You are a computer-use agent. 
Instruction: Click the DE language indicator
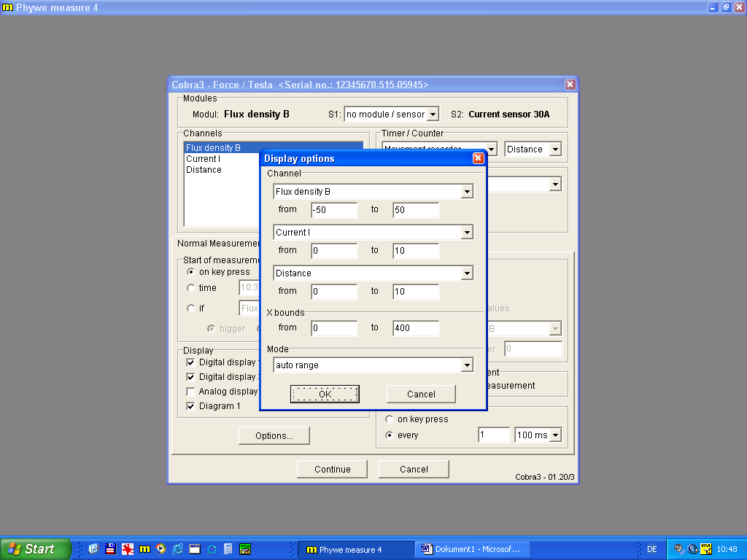click(651, 549)
